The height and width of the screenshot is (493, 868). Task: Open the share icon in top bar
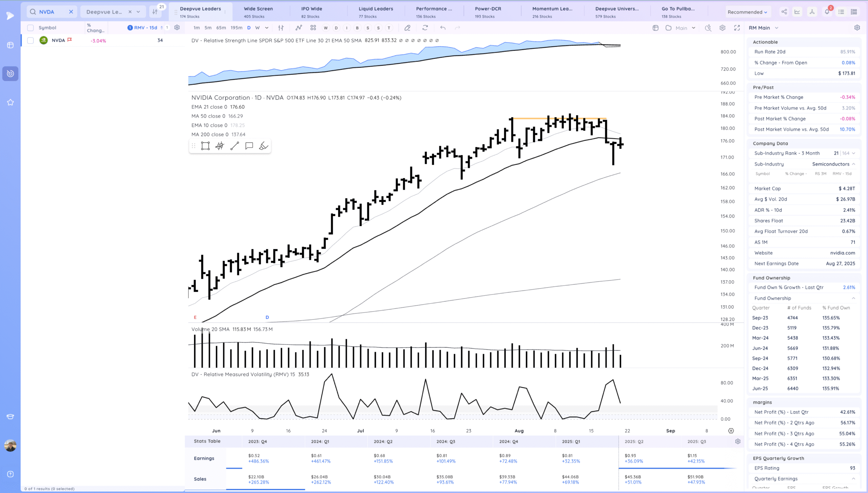(784, 12)
